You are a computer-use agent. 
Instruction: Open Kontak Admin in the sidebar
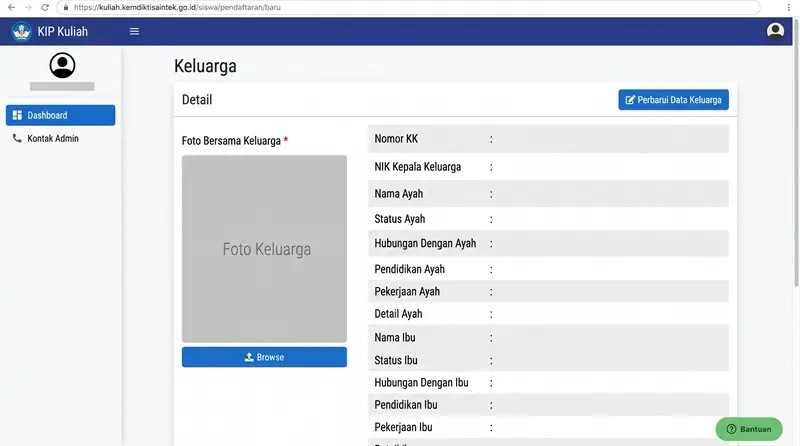pyautogui.click(x=53, y=138)
